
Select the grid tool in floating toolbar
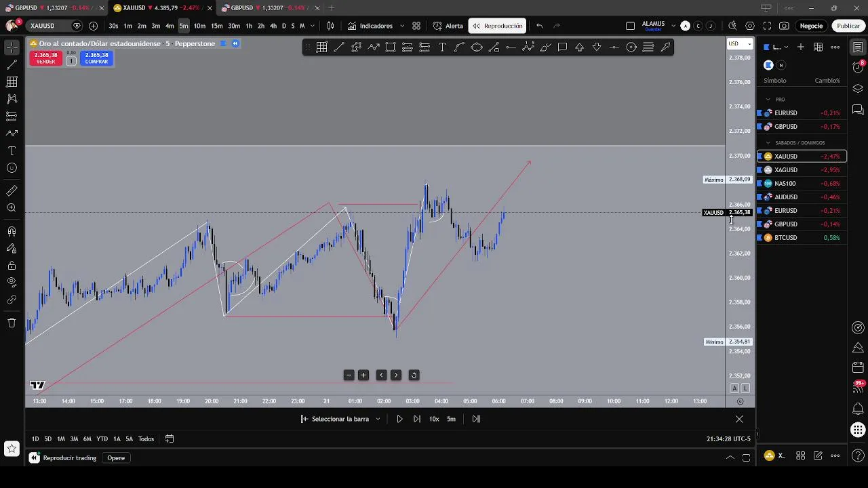pyautogui.click(x=321, y=47)
